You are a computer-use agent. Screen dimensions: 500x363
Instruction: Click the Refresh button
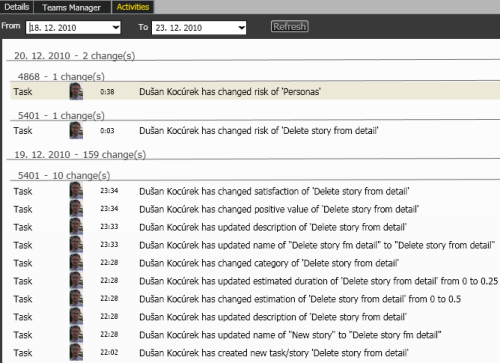[289, 26]
